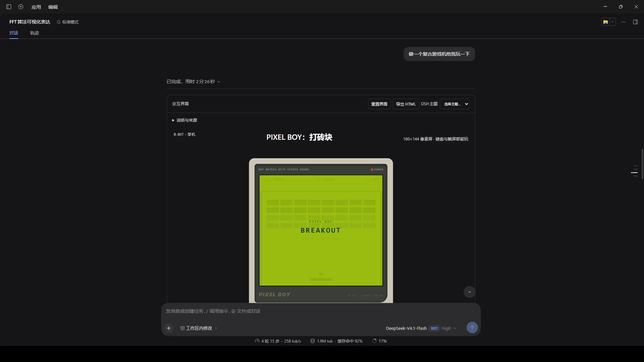Click the plus attach button in composer
The height and width of the screenshot is (362, 644).
click(169, 328)
